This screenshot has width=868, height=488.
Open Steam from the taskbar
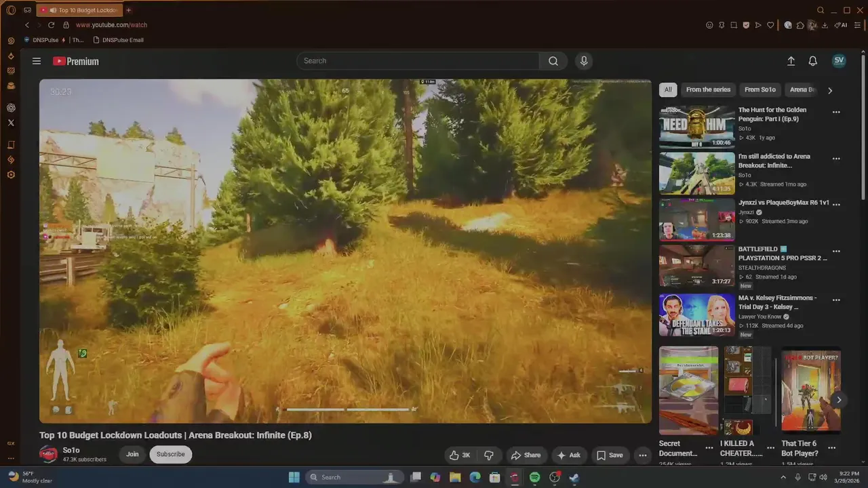574,477
